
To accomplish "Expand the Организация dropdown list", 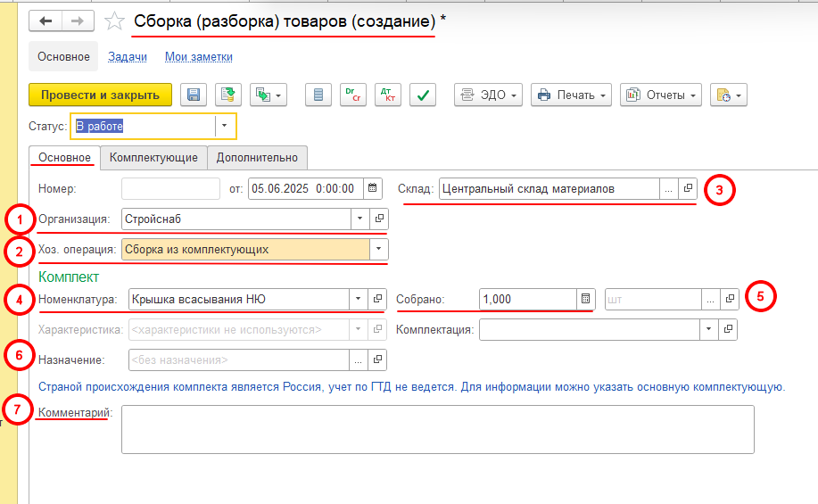I will click(359, 219).
